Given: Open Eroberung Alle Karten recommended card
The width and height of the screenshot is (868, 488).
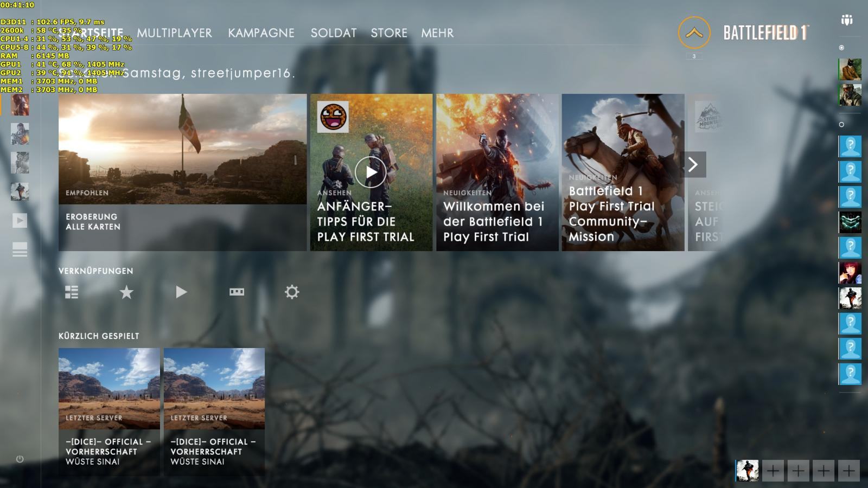Looking at the screenshot, I should click(x=182, y=172).
